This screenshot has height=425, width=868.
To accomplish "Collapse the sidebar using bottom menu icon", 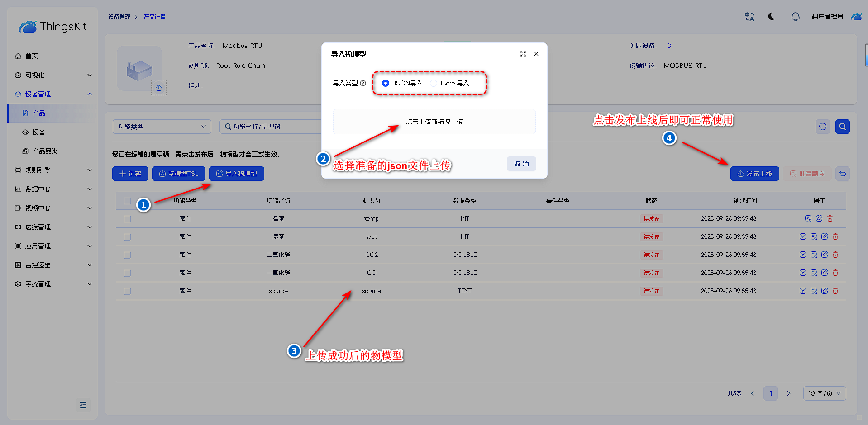I will tap(83, 405).
